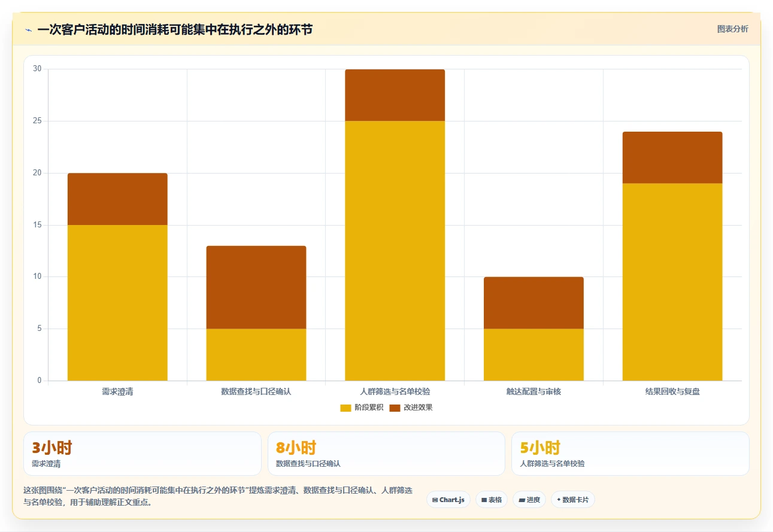Click the lightning icon beside the chart title

click(x=29, y=30)
